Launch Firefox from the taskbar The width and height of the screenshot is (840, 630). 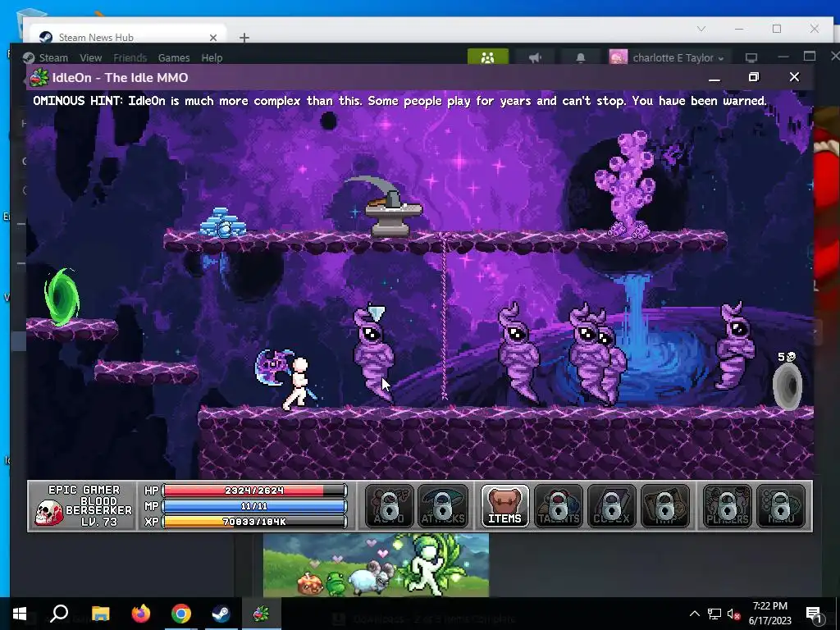point(141,614)
